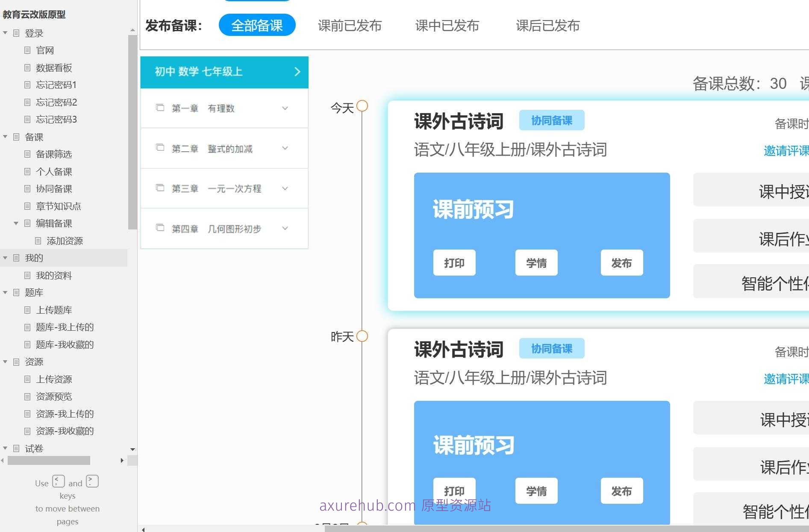Image resolution: width=809 pixels, height=532 pixels.
Task: Expand 第一章 有理数 chapter chevron
Action: [x=285, y=108]
